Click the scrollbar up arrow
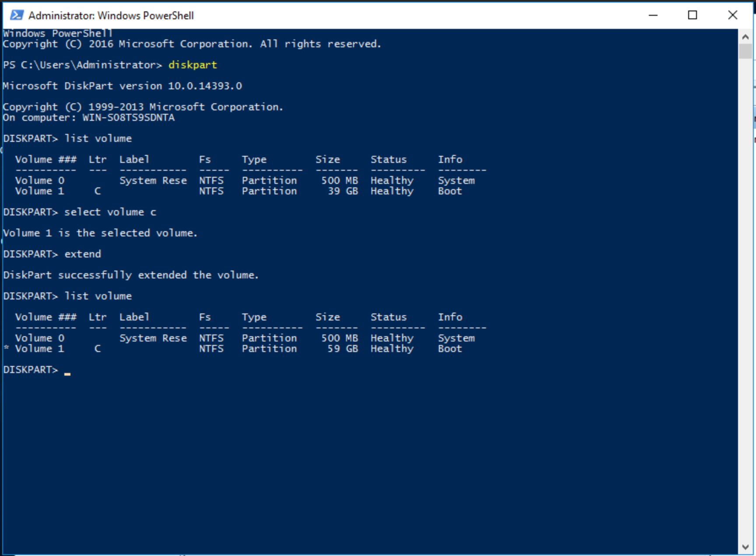Screen dimensions: 756x556 [x=745, y=37]
